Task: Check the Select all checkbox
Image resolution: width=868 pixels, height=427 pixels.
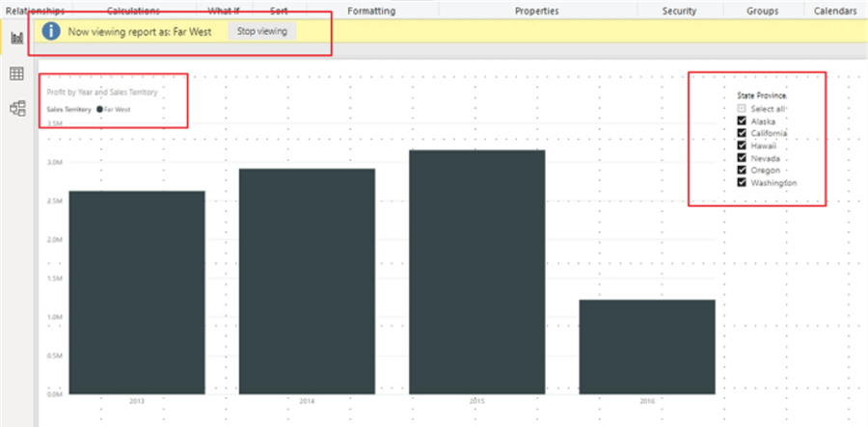Action: pyautogui.click(x=742, y=109)
